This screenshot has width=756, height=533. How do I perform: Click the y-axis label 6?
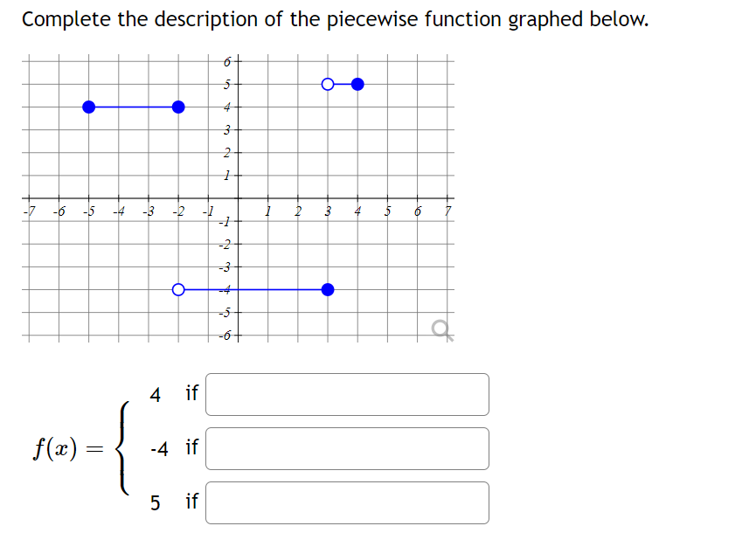tap(226, 61)
